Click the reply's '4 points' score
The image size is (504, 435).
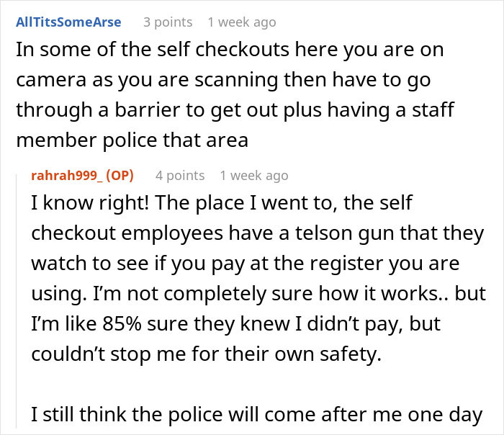tap(180, 175)
